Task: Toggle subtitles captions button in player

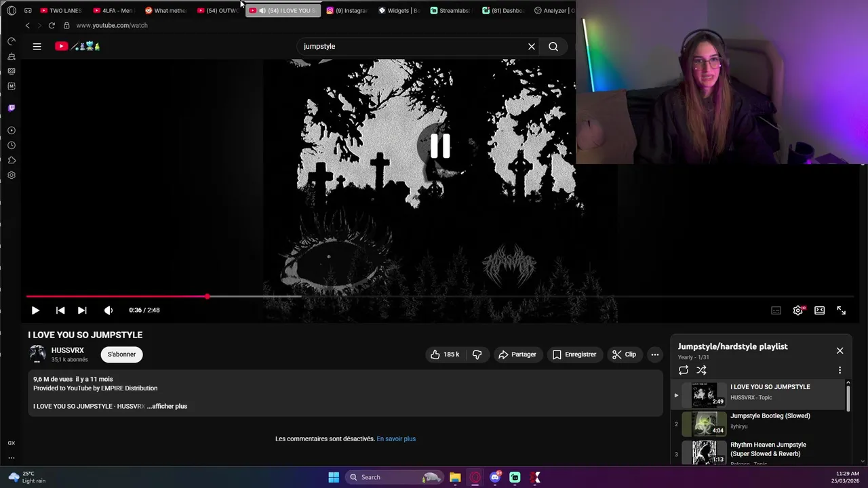Action: [x=776, y=310]
